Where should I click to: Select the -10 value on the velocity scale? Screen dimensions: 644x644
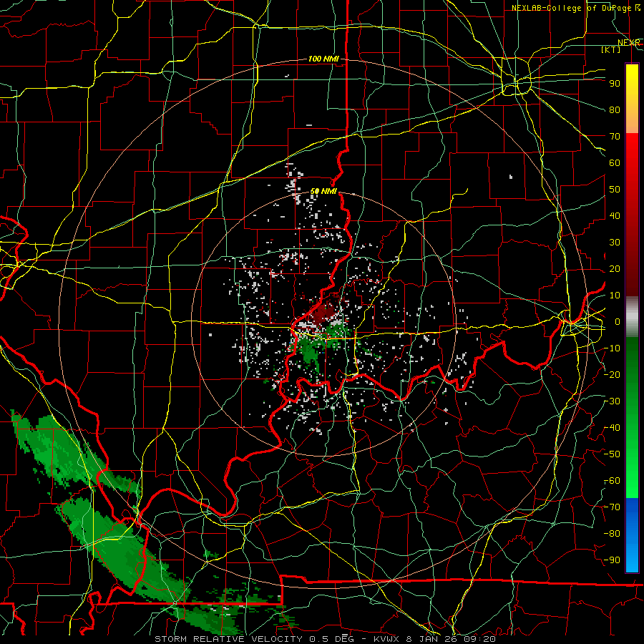[x=613, y=348]
